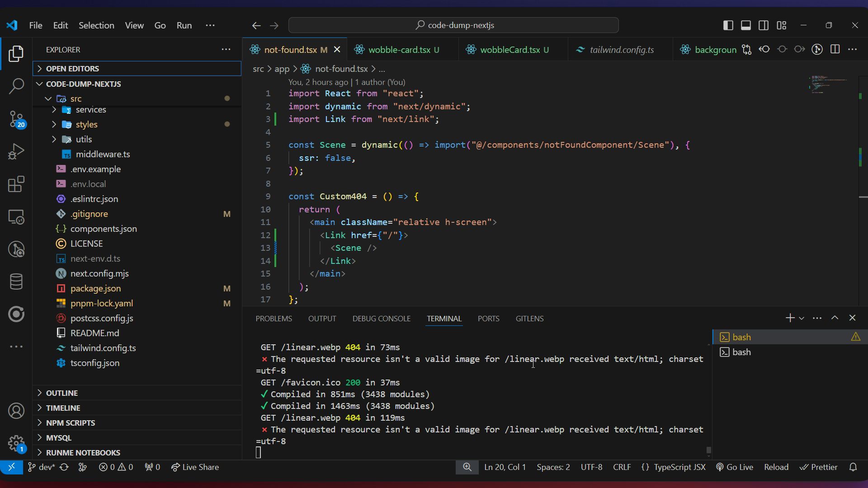Expand the OUTLINE section

(x=62, y=393)
